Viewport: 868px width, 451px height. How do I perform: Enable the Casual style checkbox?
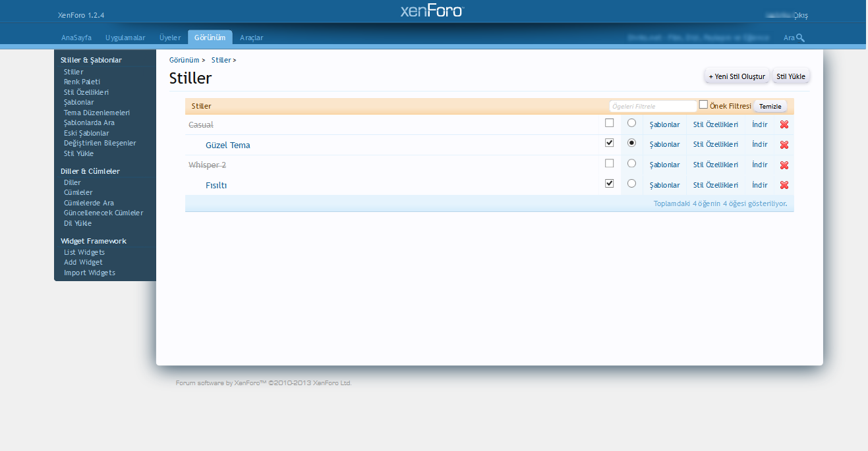[609, 123]
